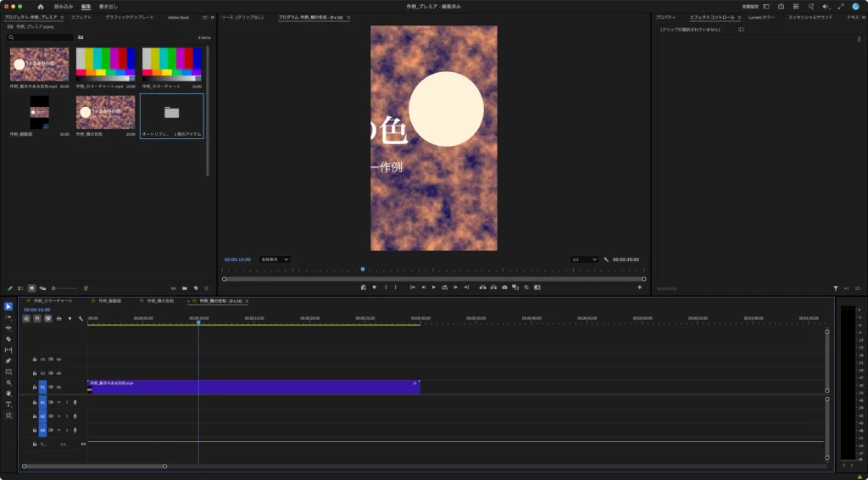Go to Out point in Program monitor
This screenshot has width=868, height=480.
[x=466, y=287]
